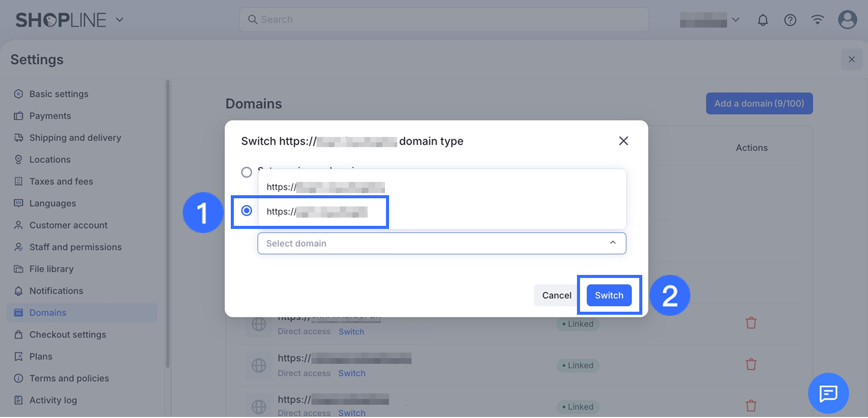Click the Add a domain button

(759, 103)
